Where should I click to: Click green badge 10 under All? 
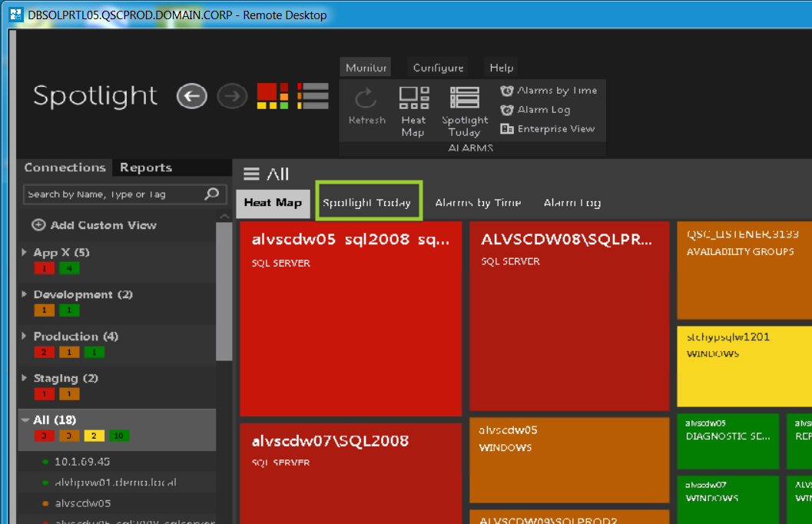pyautogui.click(x=118, y=436)
